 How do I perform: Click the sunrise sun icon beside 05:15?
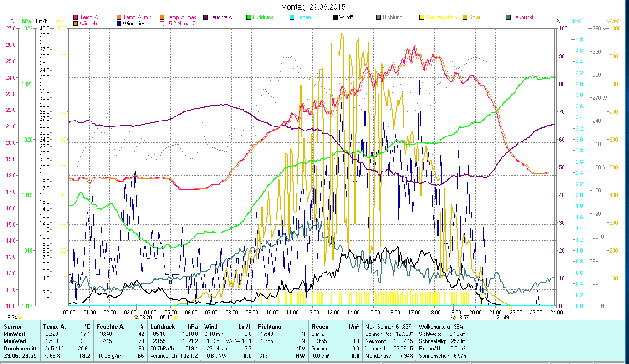click(x=175, y=318)
